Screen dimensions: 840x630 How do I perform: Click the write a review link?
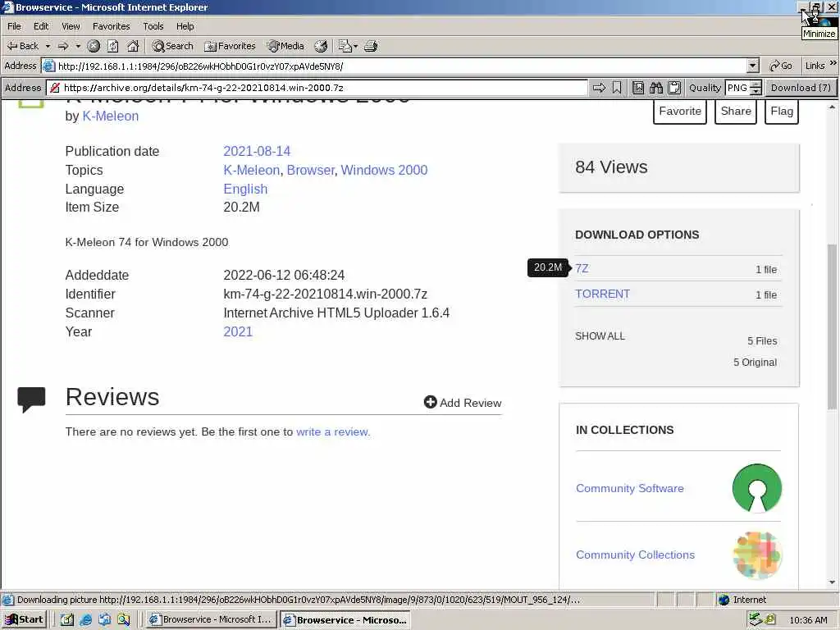(333, 431)
